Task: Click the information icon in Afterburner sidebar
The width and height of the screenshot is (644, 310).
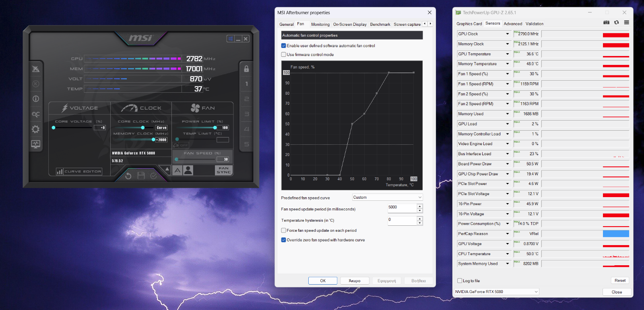Action: [x=36, y=99]
